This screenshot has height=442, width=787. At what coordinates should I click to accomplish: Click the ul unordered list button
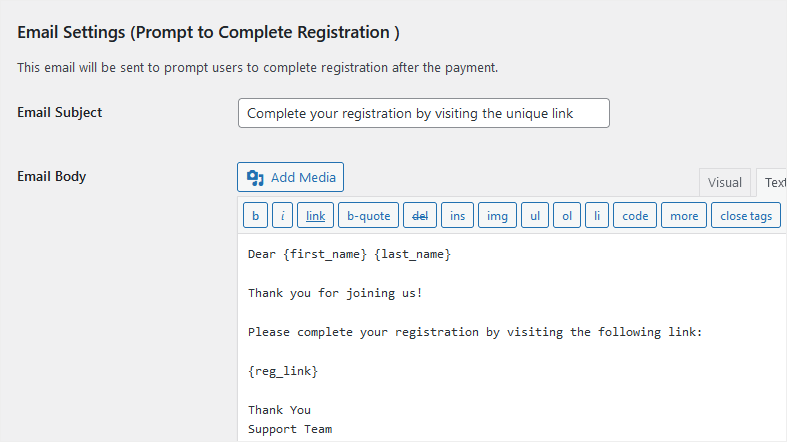[534, 215]
